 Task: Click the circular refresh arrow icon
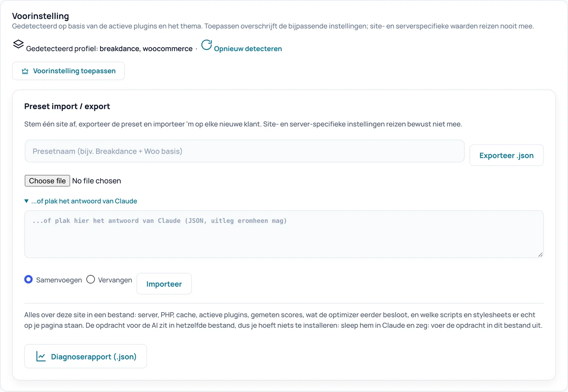tap(207, 45)
